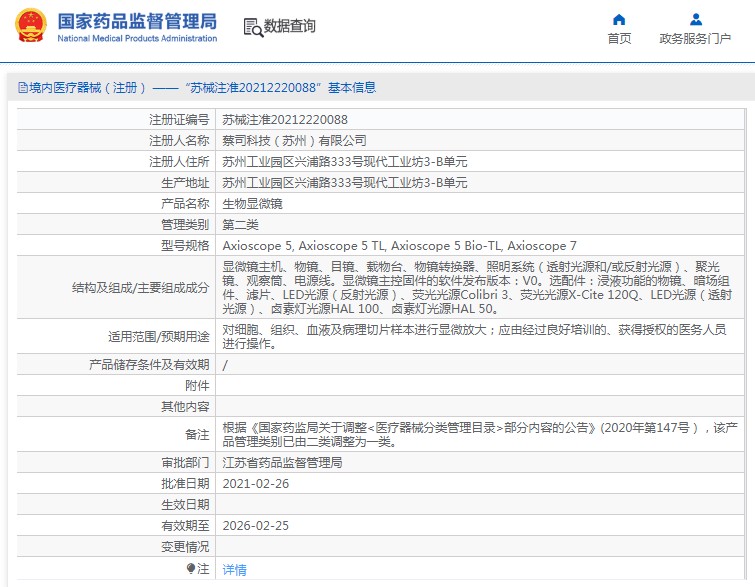Open the 详情 link
Image resolution: width=755 pixels, height=587 pixels.
pos(234,570)
